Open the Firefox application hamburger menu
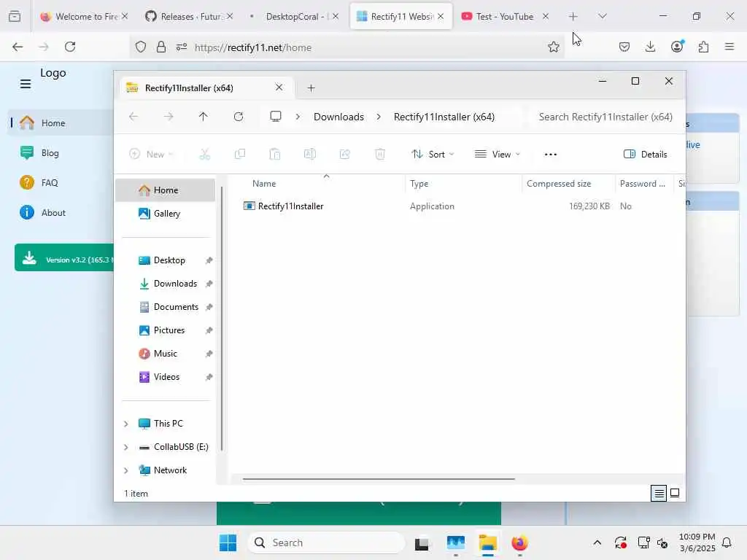This screenshot has height=560, width=747. point(729,47)
